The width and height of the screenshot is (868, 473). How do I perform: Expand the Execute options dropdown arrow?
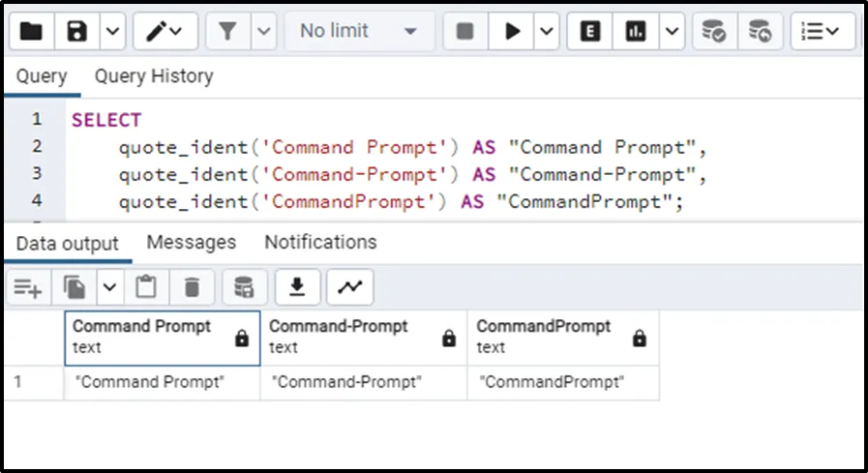click(x=547, y=31)
